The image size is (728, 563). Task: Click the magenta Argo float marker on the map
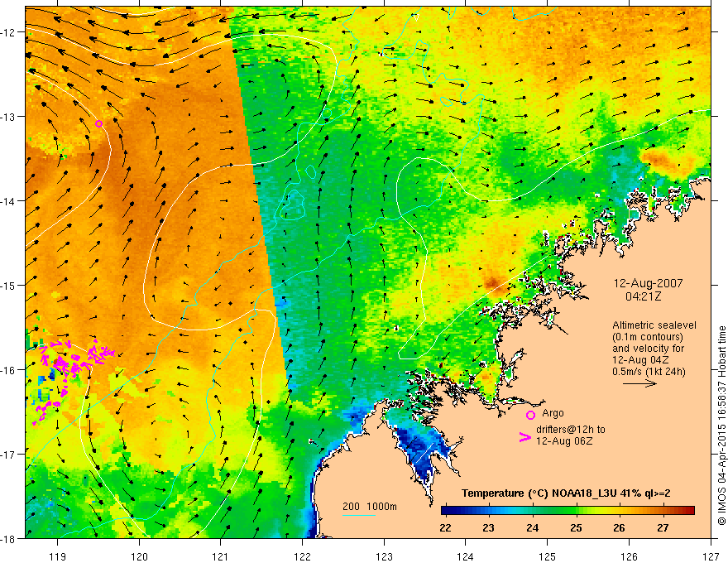99,123
